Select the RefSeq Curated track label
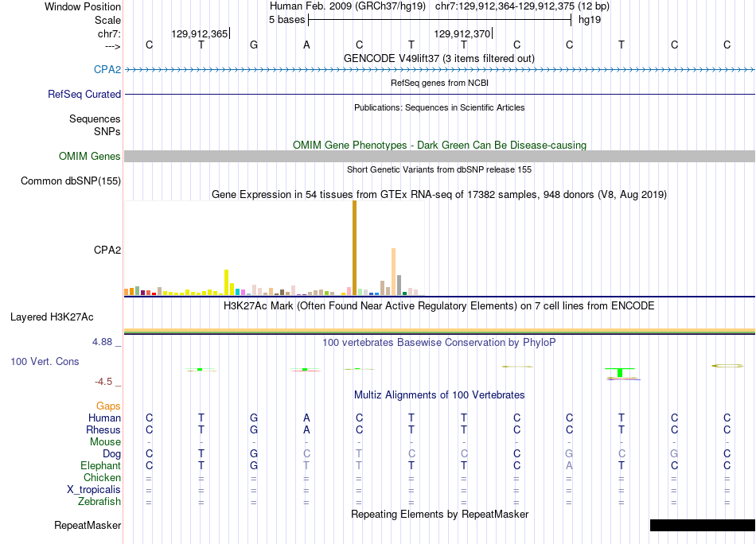The image size is (756, 544). (84, 94)
